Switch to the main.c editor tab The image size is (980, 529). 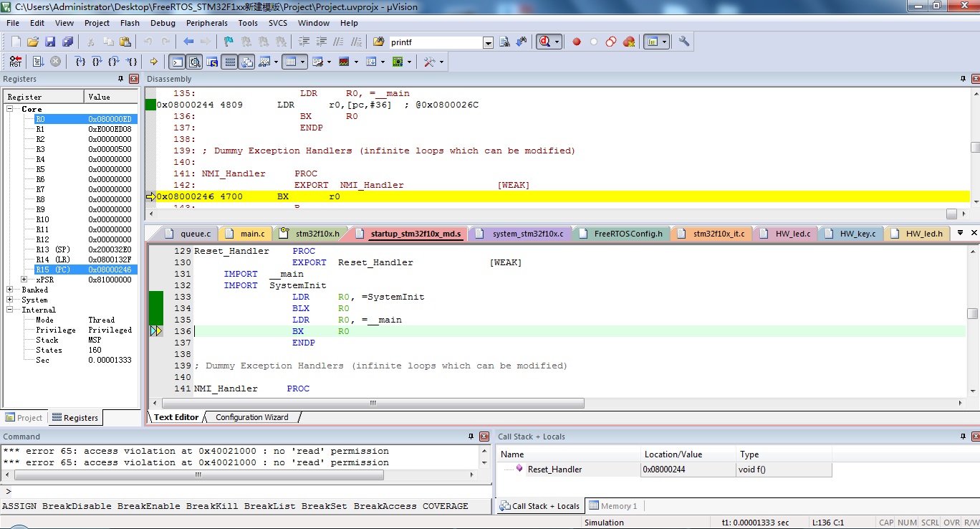click(x=252, y=234)
